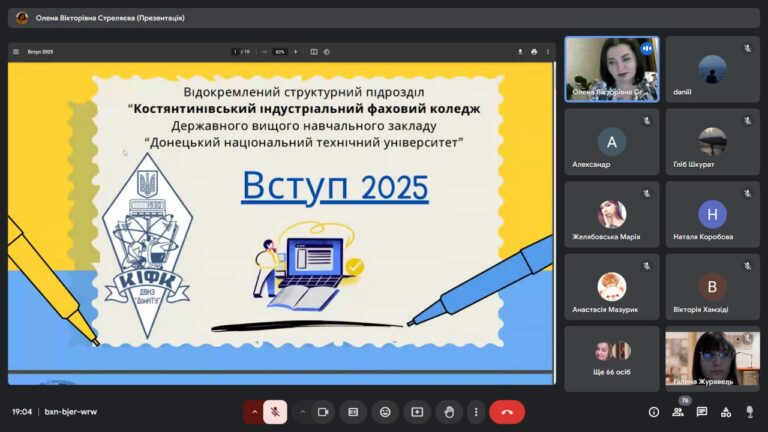Open the activities panel
Screen dimensions: 768x432
[726, 412]
